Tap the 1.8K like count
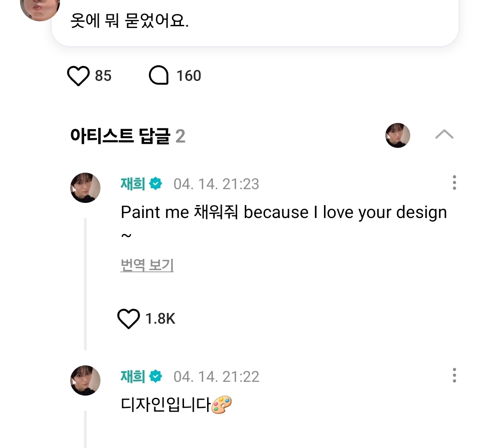Image resolution: width=480 pixels, height=448 pixels. tap(160, 319)
